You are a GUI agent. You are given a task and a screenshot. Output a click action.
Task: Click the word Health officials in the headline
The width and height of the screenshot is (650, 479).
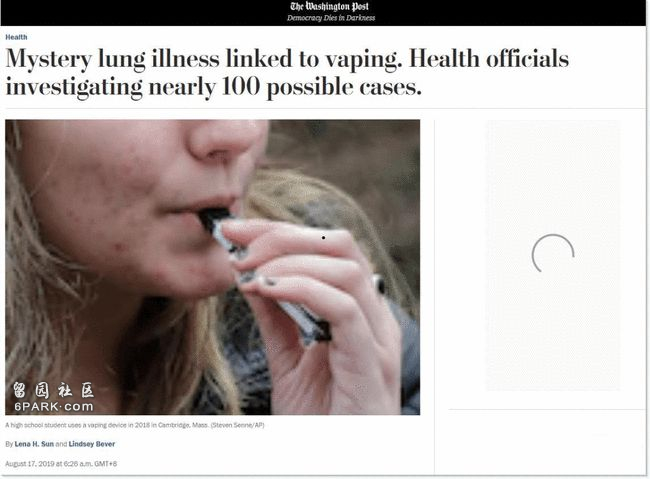click(489, 58)
